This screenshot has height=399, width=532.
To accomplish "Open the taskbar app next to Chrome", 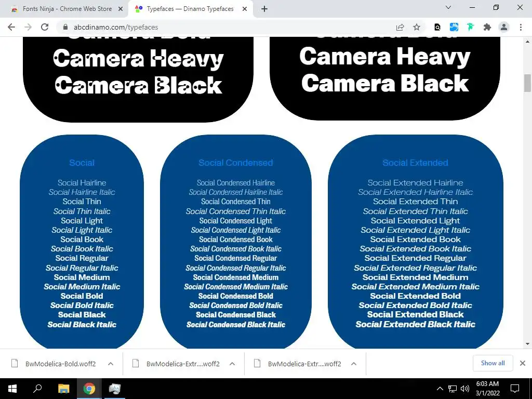I will tap(115, 389).
